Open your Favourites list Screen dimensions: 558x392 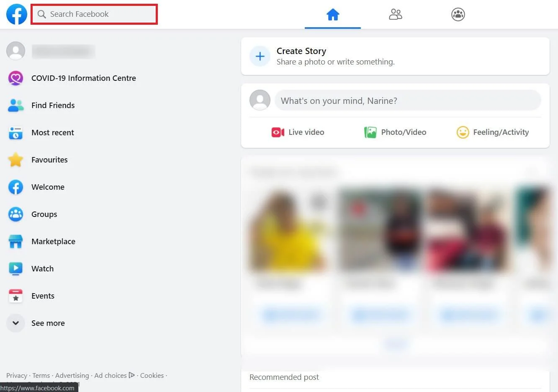[49, 160]
